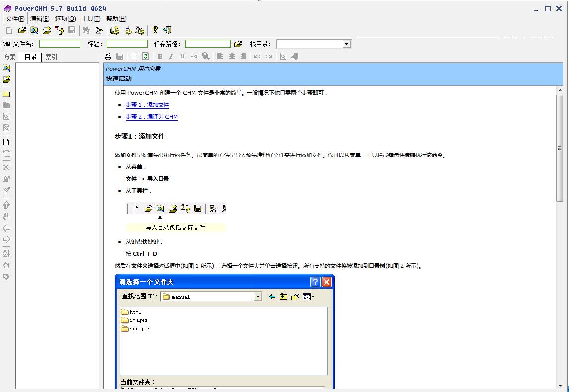This screenshot has height=392, width=569.
Task: Click the content scrollbar up arrow
Action: 560,90
